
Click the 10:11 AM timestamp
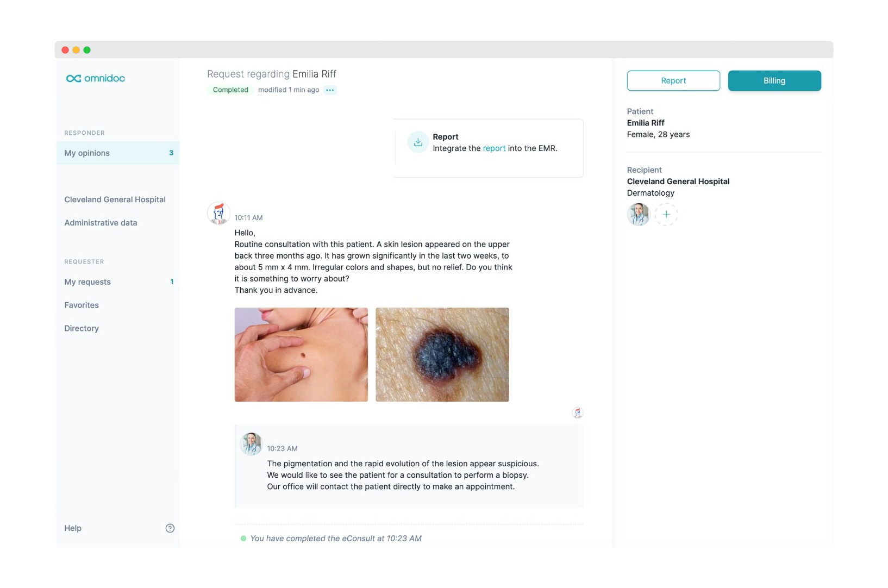click(248, 218)
